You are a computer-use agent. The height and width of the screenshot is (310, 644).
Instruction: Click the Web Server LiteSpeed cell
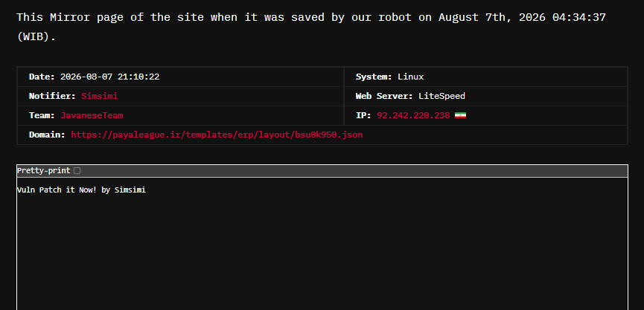click(486, 96)
